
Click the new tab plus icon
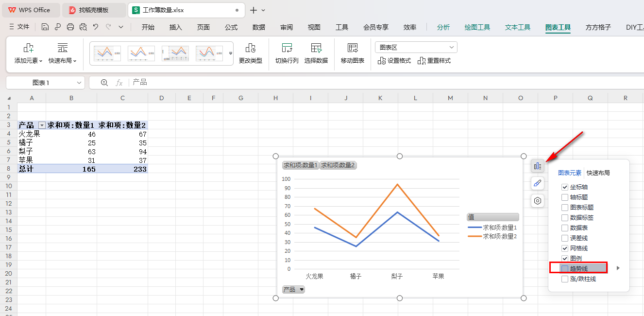pos(253,10)
